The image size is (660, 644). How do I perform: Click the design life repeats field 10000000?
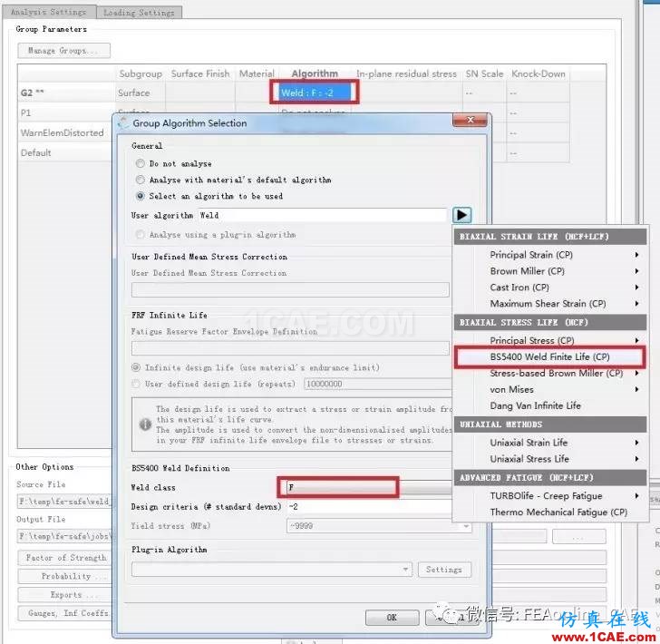point(377,384)
